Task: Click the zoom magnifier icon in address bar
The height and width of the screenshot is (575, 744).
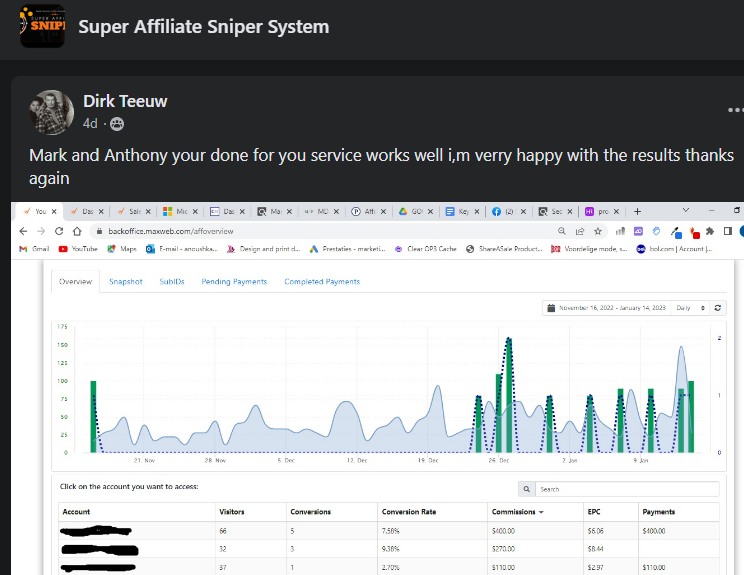Action: point(562,231)
